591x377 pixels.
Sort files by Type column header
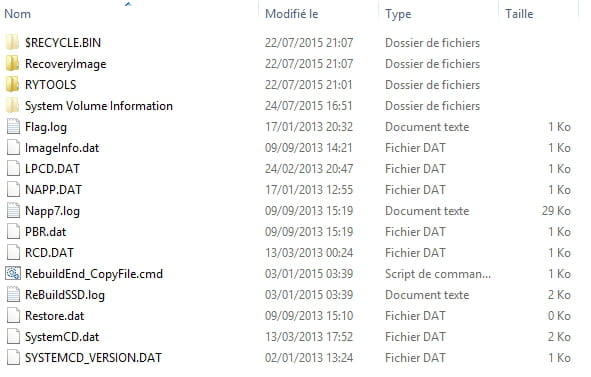(398, 14)
